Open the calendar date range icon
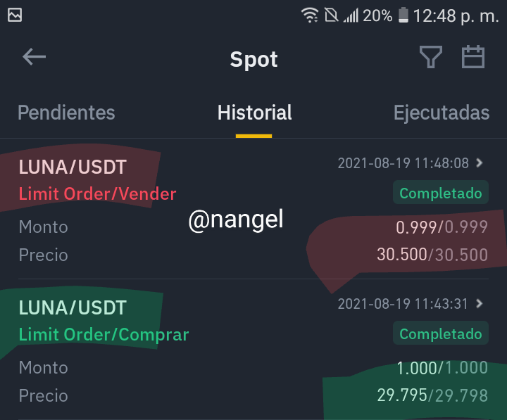Screen dimensions: 507x420 [x=472, y=57]
